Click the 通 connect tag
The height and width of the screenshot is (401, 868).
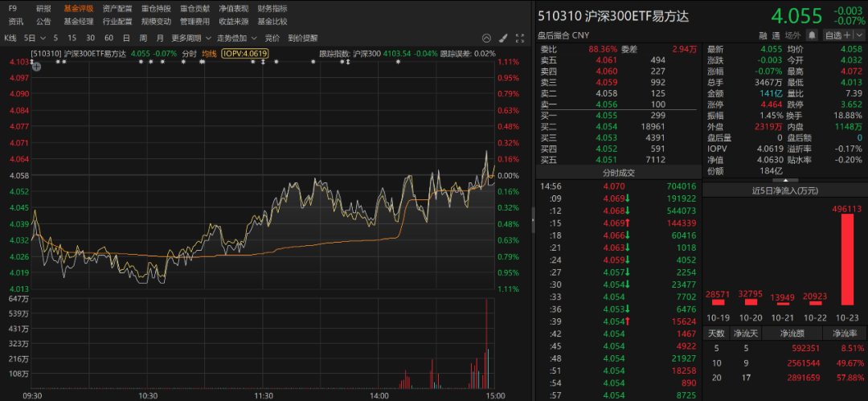[x=776, y=35]
